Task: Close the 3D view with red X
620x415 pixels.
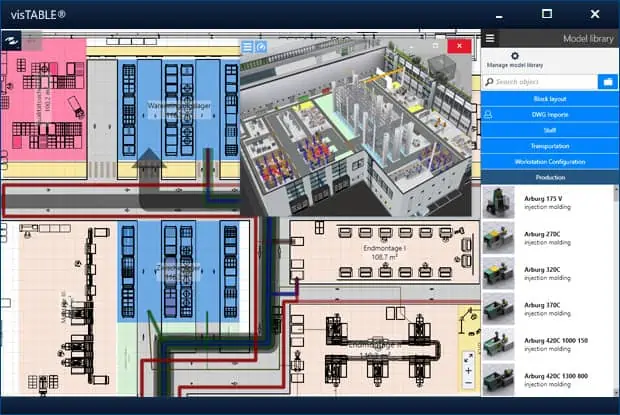Action: tap(459, 46)
